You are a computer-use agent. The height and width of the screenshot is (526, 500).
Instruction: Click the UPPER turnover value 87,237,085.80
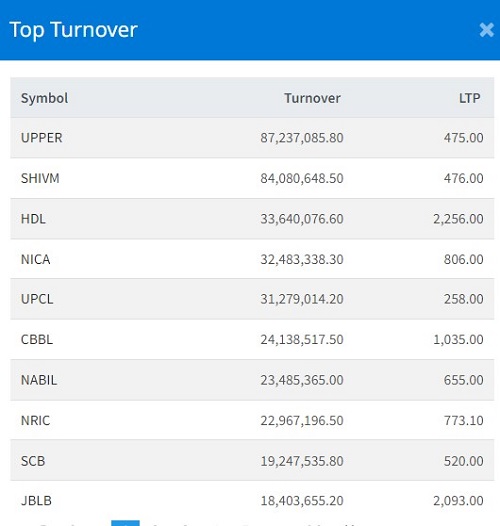[x=302, y=138]
